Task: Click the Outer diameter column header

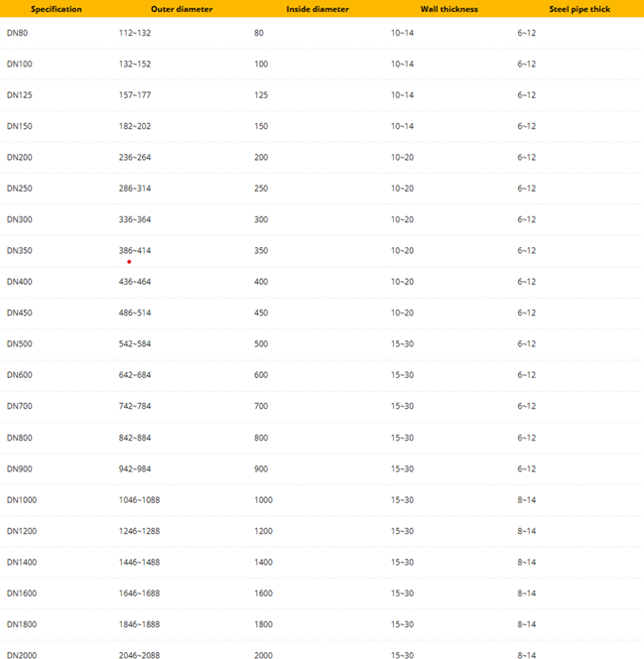Action: point(181,9)
